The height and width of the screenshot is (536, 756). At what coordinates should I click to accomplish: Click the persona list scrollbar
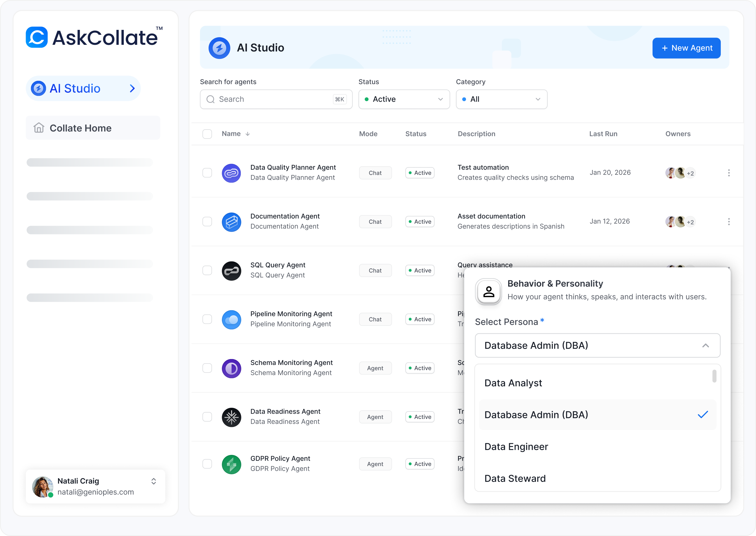pos(714,376)
